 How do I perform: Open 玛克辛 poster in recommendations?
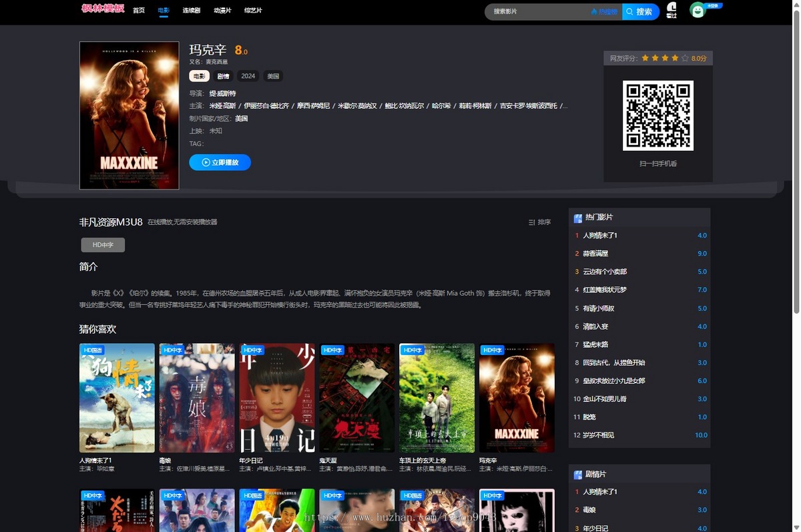point(517,398)
